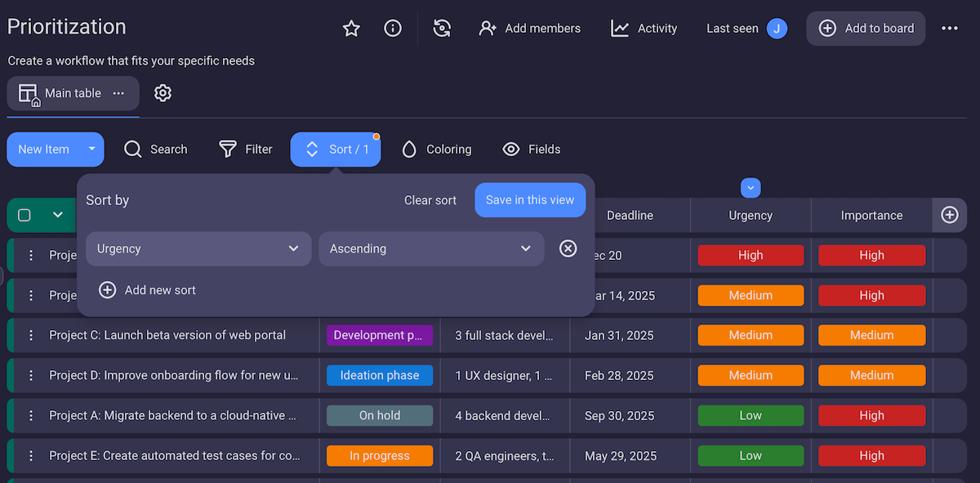
Task: Click the add column plus icon
Action: point(949,215)
